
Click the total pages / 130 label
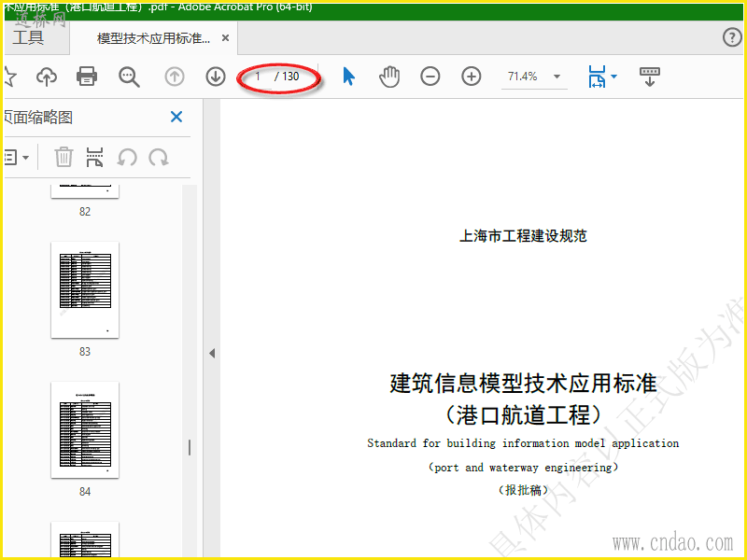(x=287, y=77)
